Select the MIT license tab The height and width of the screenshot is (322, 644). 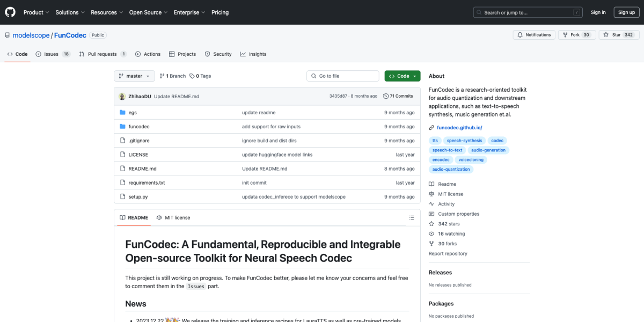click(173, 218)
